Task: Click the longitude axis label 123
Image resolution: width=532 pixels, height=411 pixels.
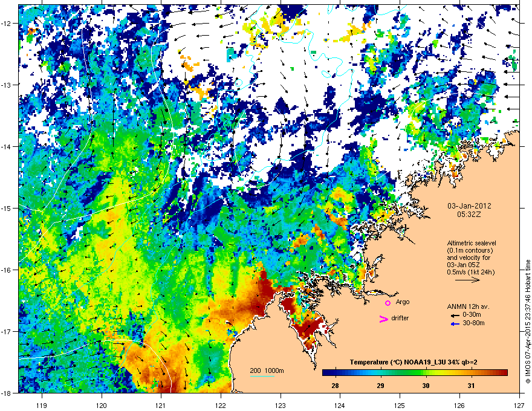Action: coord(281,405)
